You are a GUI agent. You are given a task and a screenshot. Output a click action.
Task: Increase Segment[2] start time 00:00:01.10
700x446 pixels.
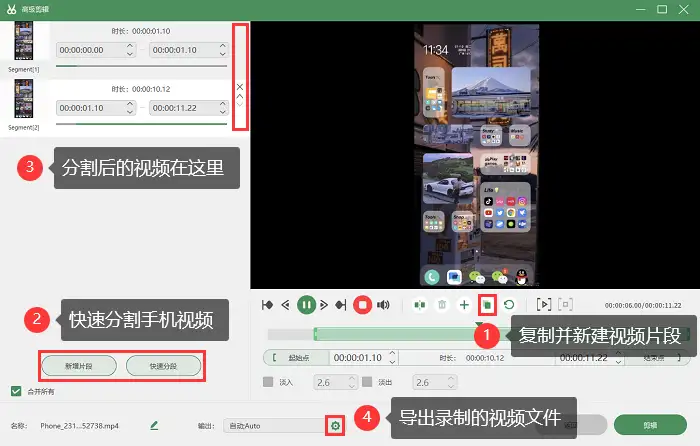[x=129, y=104]
